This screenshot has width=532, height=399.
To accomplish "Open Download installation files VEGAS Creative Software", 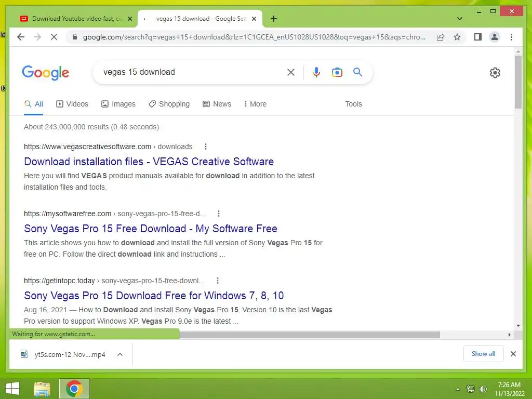I will click(x=149, y=162).
